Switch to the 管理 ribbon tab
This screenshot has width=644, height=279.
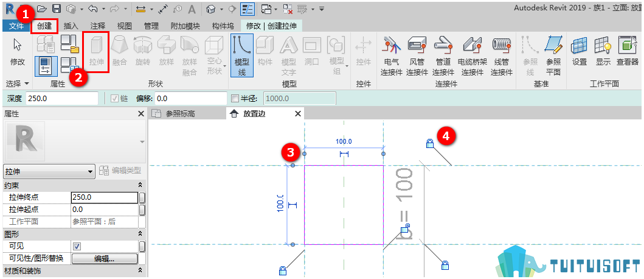(151, 26)
